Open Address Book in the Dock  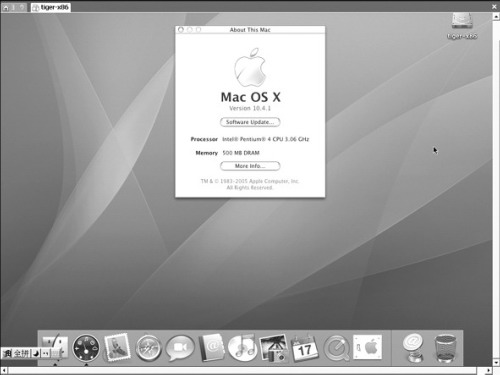point(211,348)
